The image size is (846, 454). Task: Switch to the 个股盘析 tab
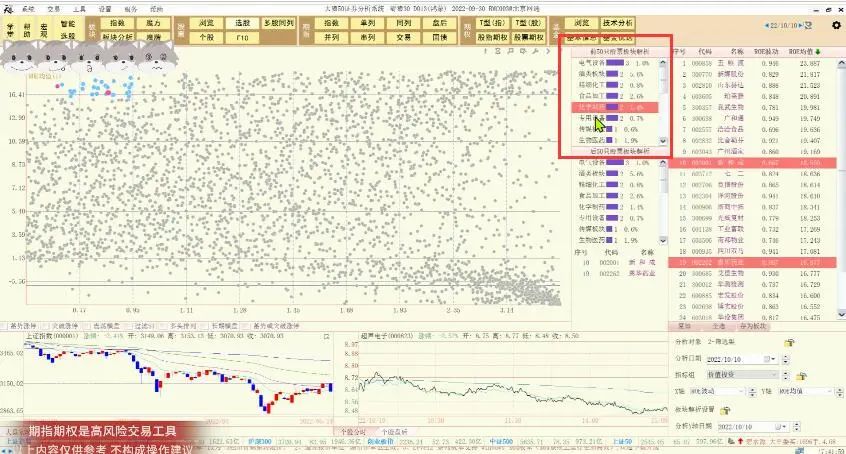click(394, 432)
